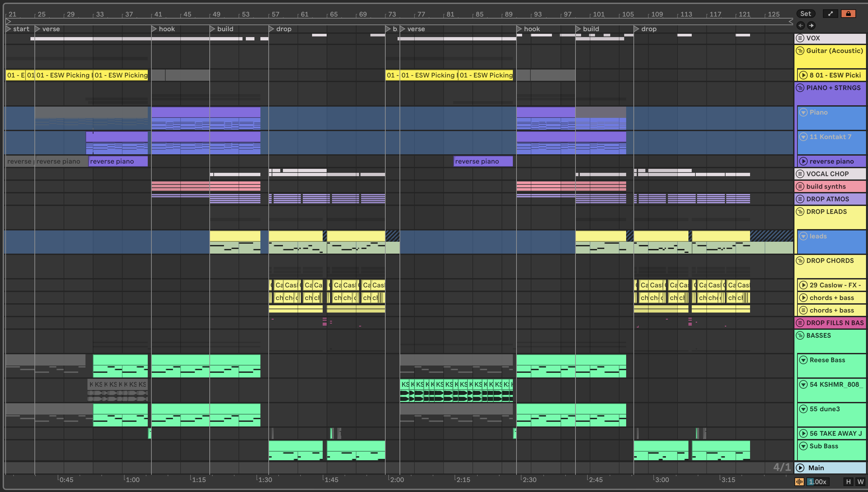Click the DROP FILLS N BAS group icon
This screenshot has width=868, height=492.
(800, 323)
